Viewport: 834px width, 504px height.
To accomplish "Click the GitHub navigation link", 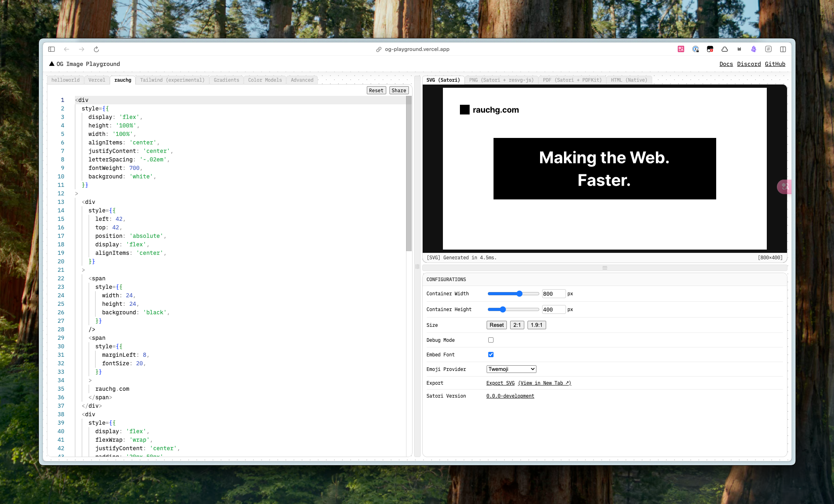I will coord(774,64).
